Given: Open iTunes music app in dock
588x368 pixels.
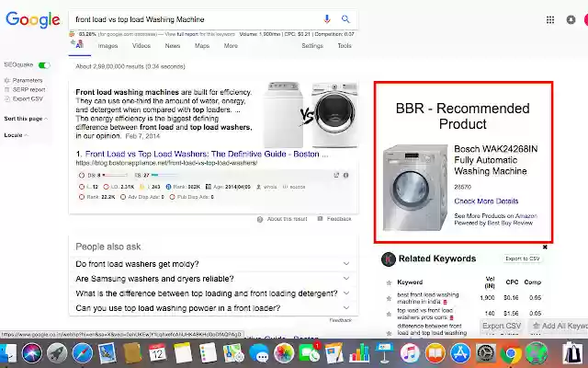Looking at the screenshot, I should tap(410, 352).
